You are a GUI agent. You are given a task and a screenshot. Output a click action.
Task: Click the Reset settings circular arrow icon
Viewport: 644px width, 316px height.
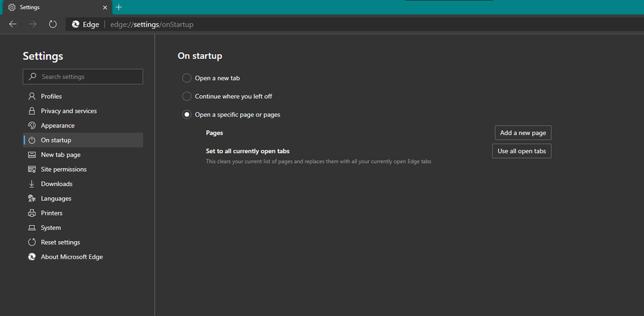[x=32, y=242]
